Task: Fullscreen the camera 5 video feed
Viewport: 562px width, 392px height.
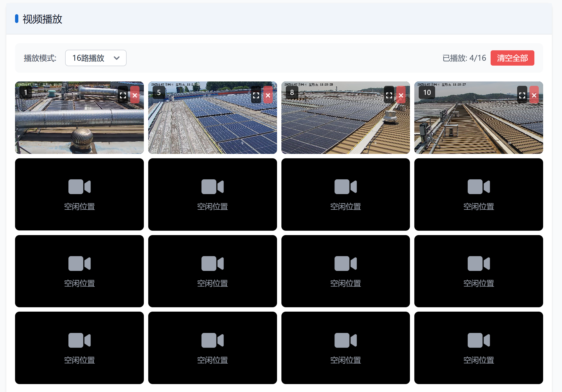Action: click(256, 95)
